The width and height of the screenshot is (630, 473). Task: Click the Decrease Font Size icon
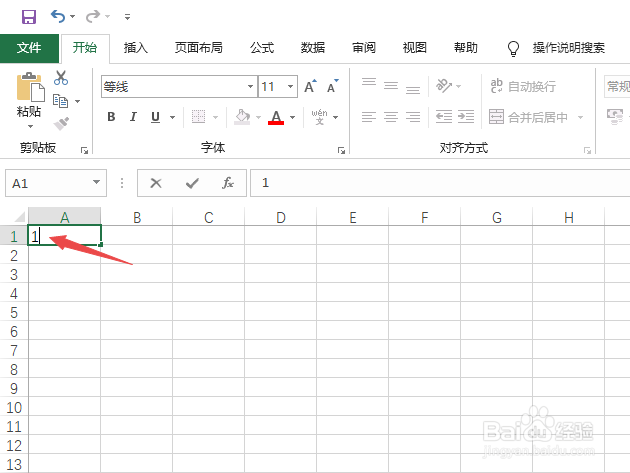coord(333,86)
